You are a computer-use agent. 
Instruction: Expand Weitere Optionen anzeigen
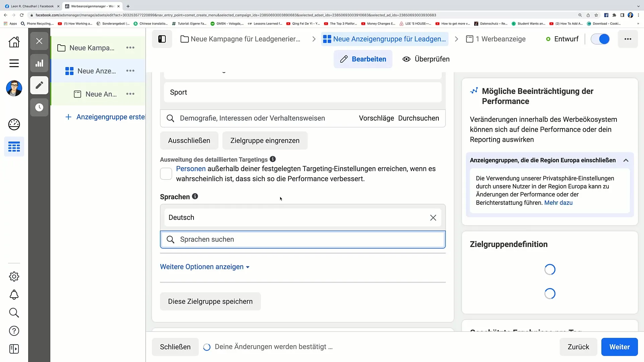205,267
